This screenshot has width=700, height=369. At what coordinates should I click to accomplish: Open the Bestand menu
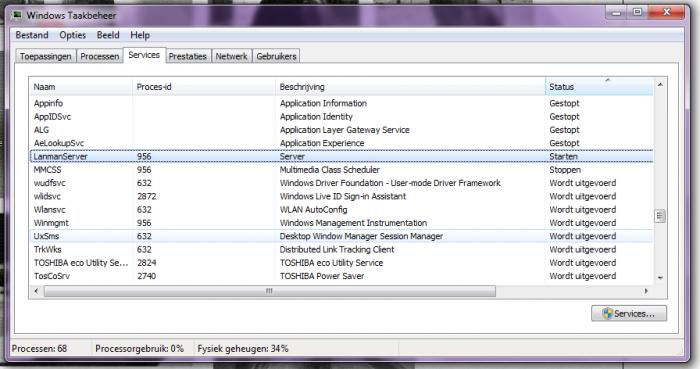[x=32, y=35]
